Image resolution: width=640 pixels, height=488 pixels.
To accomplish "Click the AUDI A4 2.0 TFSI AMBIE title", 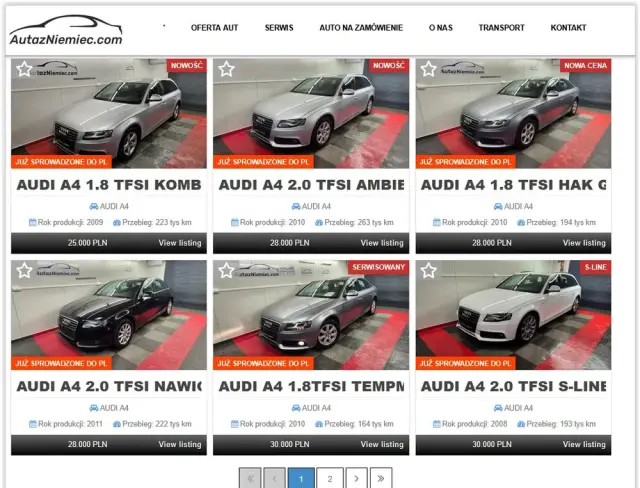I will point(311,185).
